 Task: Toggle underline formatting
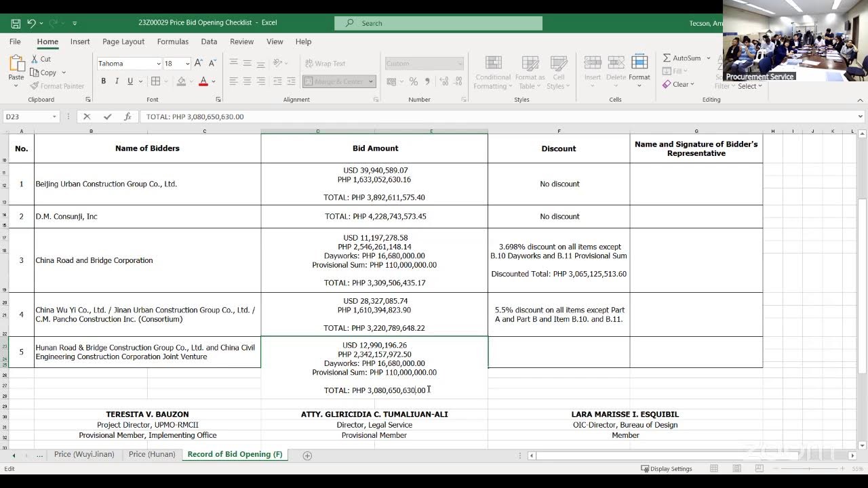click(130, 81)
